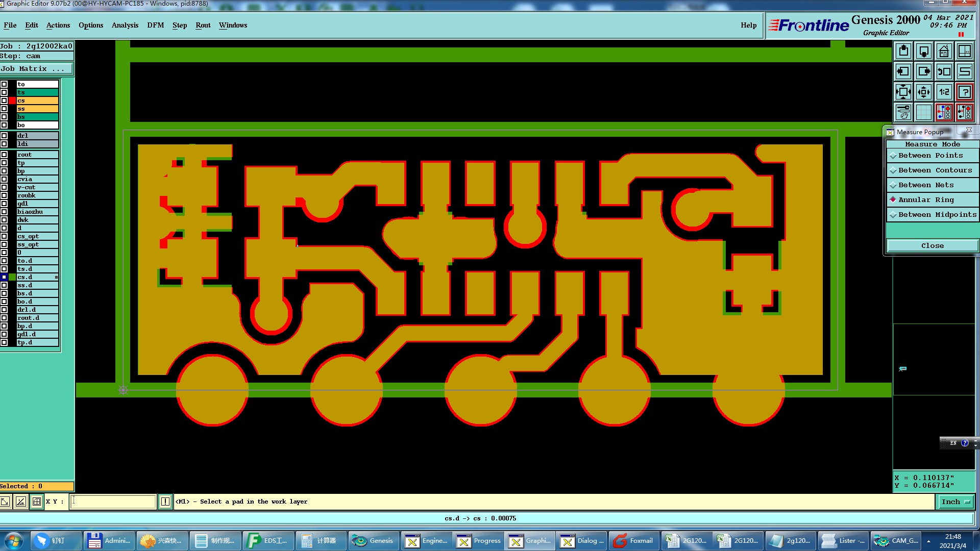Expand cs.d layer options marker

[56, 277]
